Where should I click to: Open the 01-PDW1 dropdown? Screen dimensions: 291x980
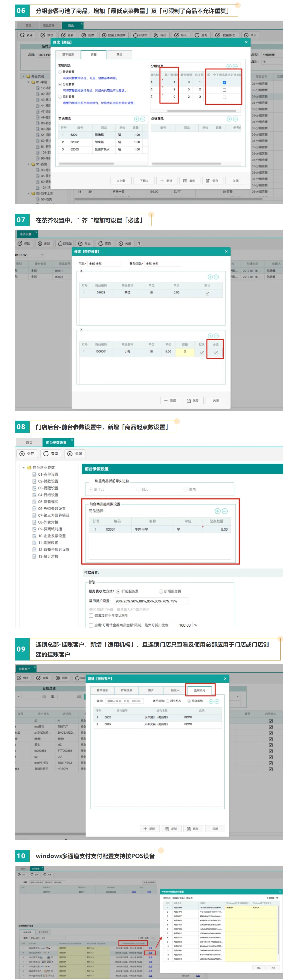(x=42, y=255)
